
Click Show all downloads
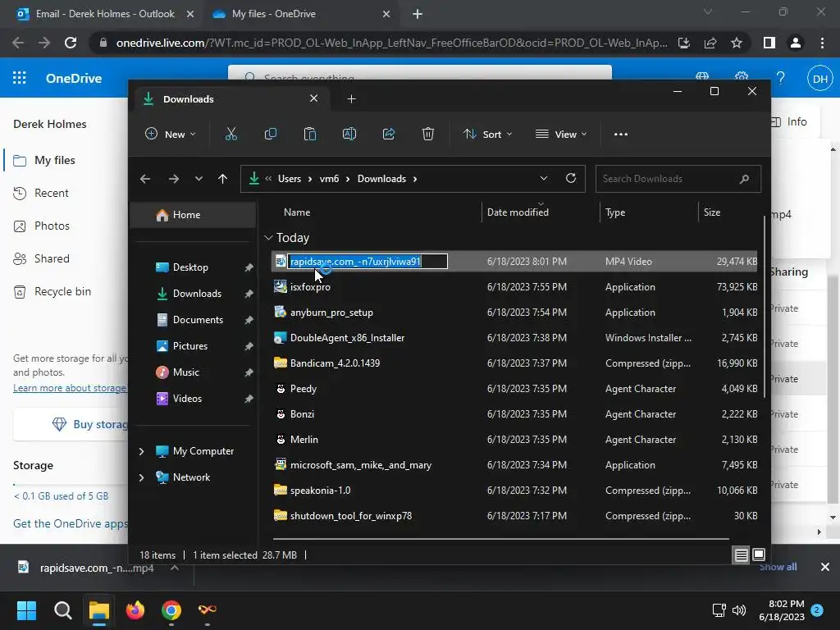pyautogui.click(x=778, y=567)
